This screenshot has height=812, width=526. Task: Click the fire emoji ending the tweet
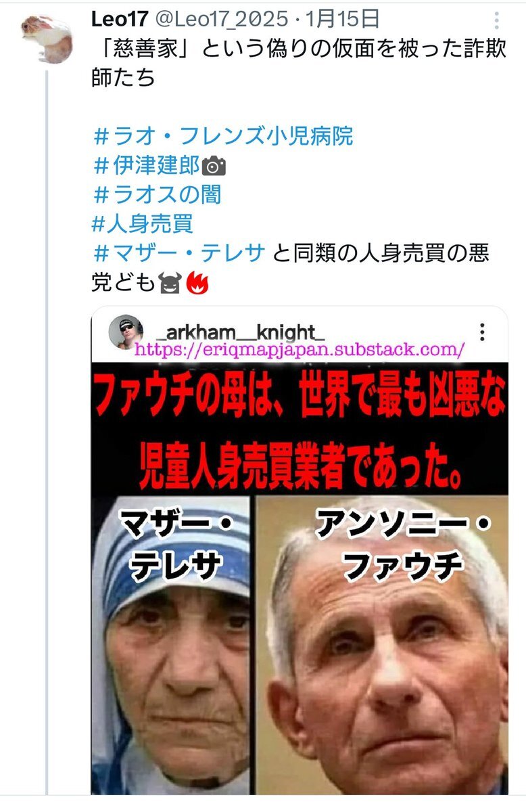(197, 283)
